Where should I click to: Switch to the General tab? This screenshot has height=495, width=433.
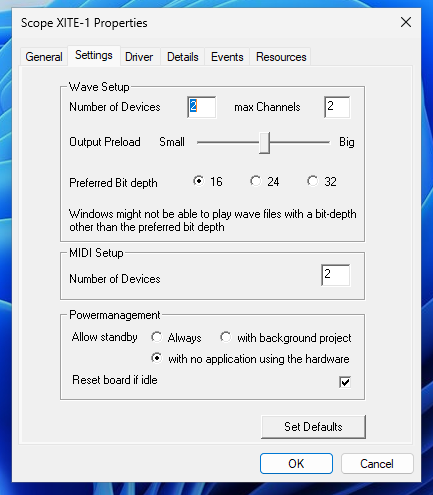[x=44, y=57]
